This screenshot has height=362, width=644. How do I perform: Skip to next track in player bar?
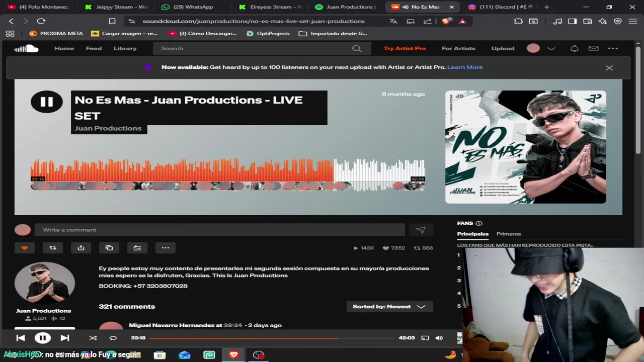pos(64,338)
